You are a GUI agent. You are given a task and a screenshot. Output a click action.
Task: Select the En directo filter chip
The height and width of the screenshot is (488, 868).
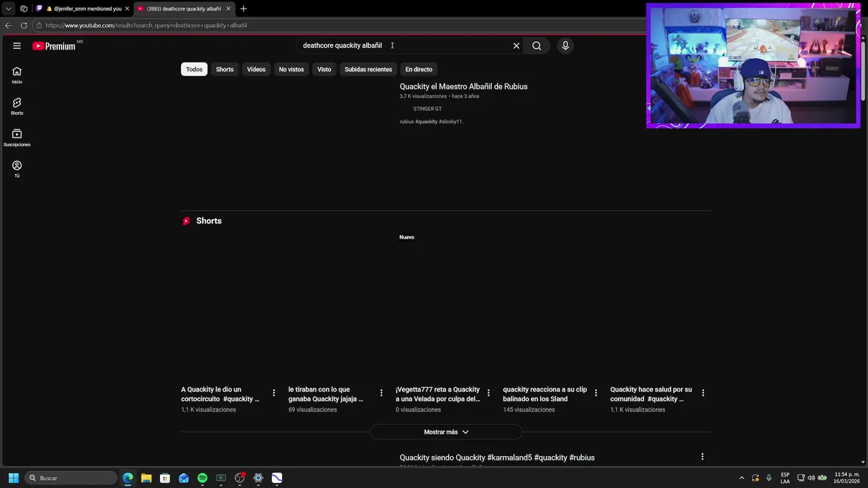418,69
